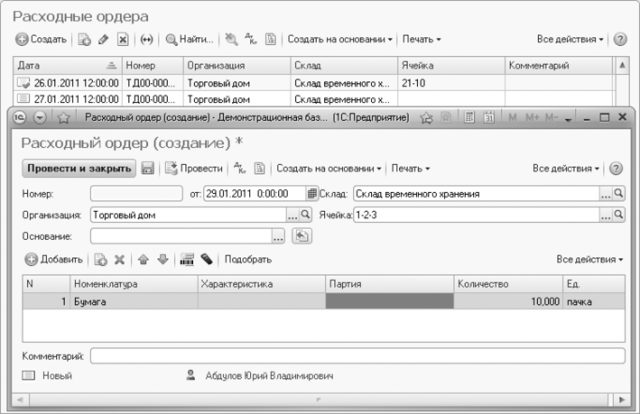
Task: Click favorites star icon in title bar
Action: click(63, 118)
